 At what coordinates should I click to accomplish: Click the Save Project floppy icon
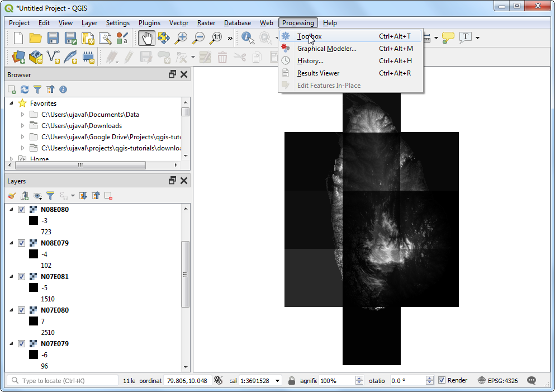tap(53, 38)
